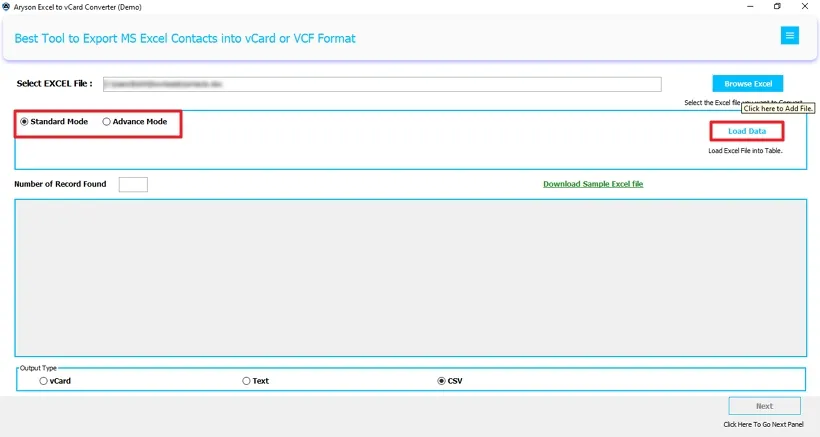Click the empty data table area
Image resolution: width=820 pixels, height=437 pixels.
(411, 278)
